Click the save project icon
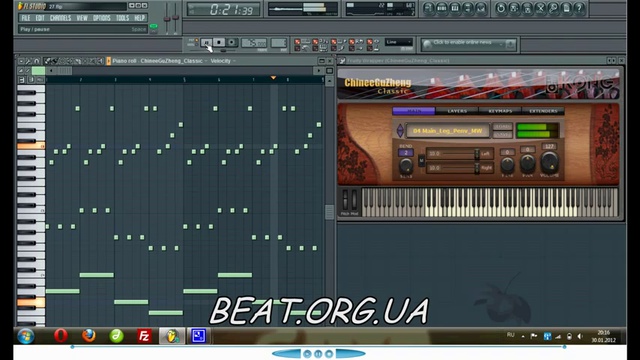Viewport: 640px width, 360px height. point(514,8)
